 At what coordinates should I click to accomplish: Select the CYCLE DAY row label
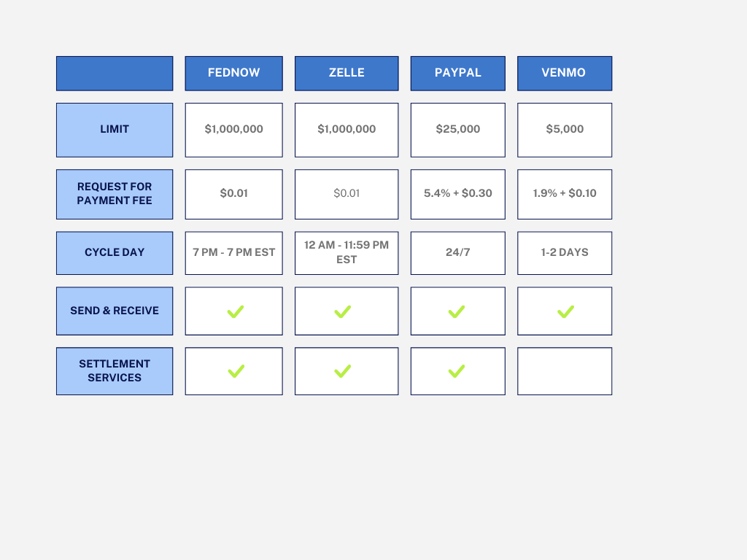115,252
